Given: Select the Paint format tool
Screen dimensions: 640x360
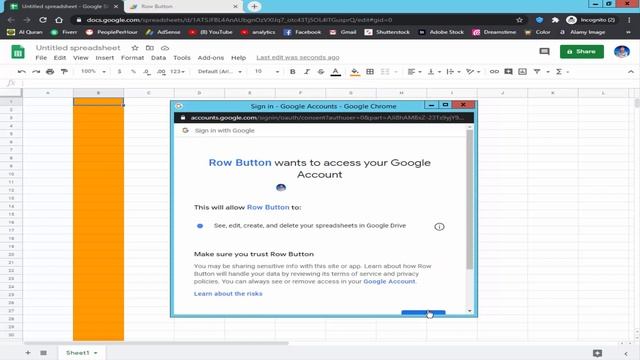Looking at the screenshot, I should click(x=64, y=71).
